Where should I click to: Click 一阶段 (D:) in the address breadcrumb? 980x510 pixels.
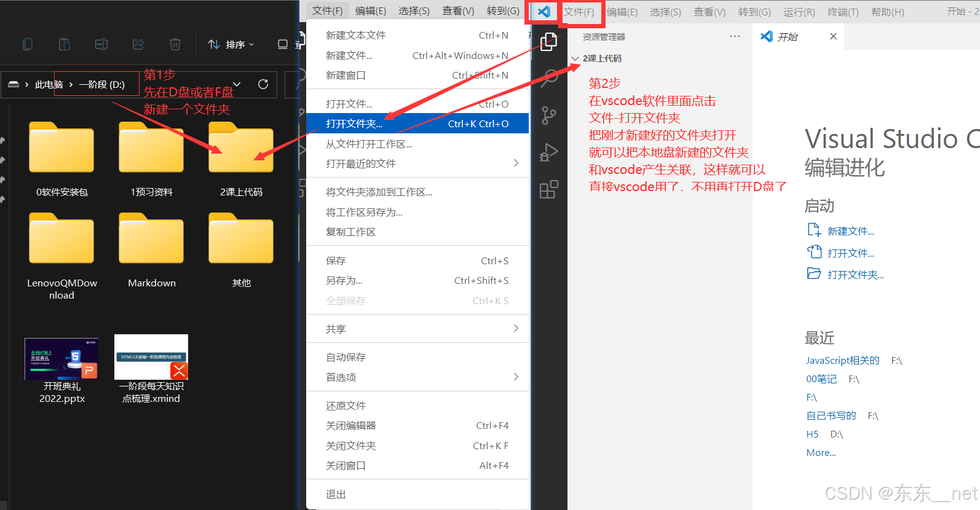(x=102, y=85)
